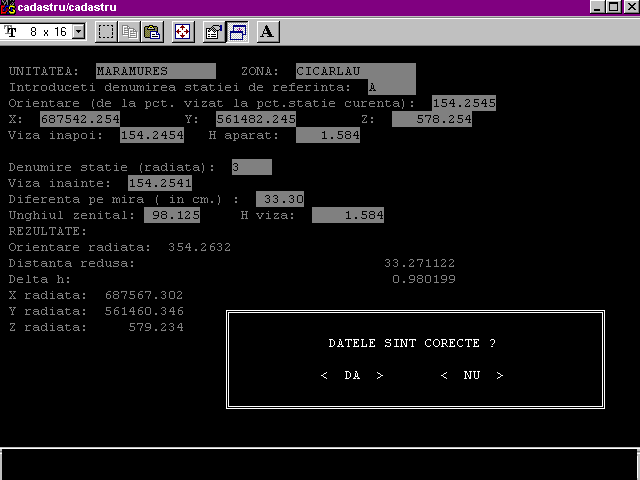Click the Mark selection toolbar icon
This screenshot has width=640, height=480.
coord(106,32)
